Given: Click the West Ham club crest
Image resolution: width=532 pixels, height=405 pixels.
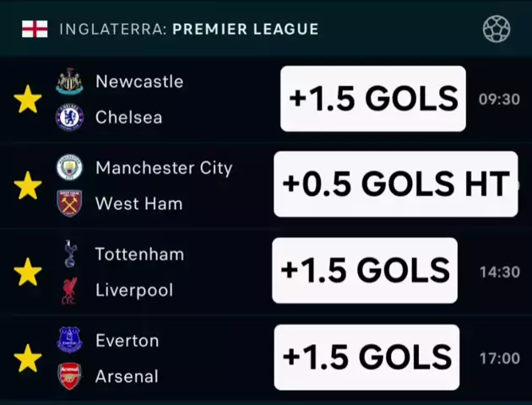Looking at the screenshot, I should pos(69,203).
